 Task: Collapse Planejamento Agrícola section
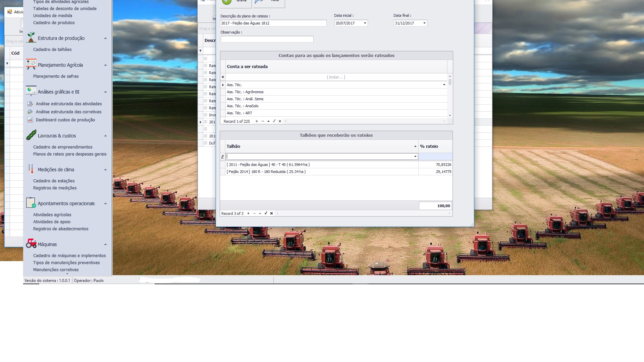point(105,65)
